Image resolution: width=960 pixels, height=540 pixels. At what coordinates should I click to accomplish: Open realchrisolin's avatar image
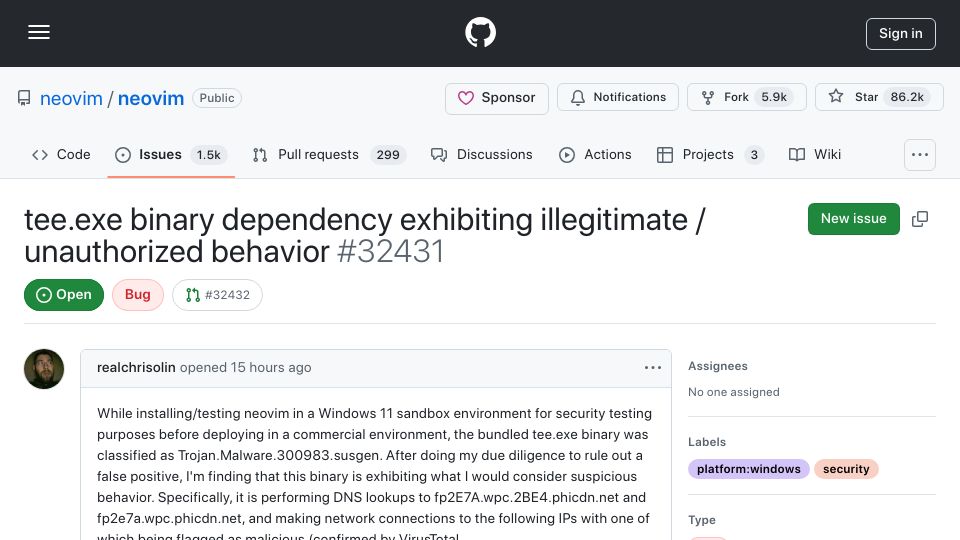(44, 369)
